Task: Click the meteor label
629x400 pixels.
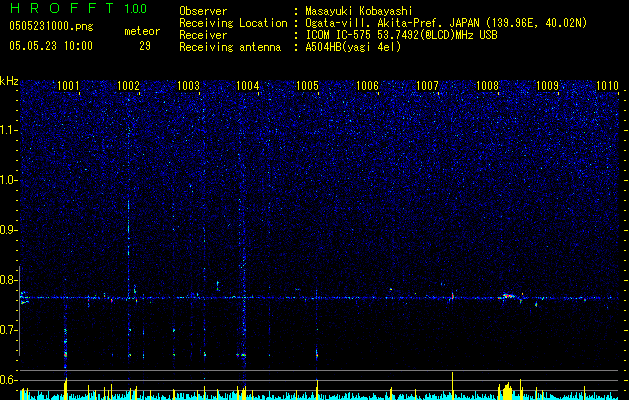Action: (142, 31)
